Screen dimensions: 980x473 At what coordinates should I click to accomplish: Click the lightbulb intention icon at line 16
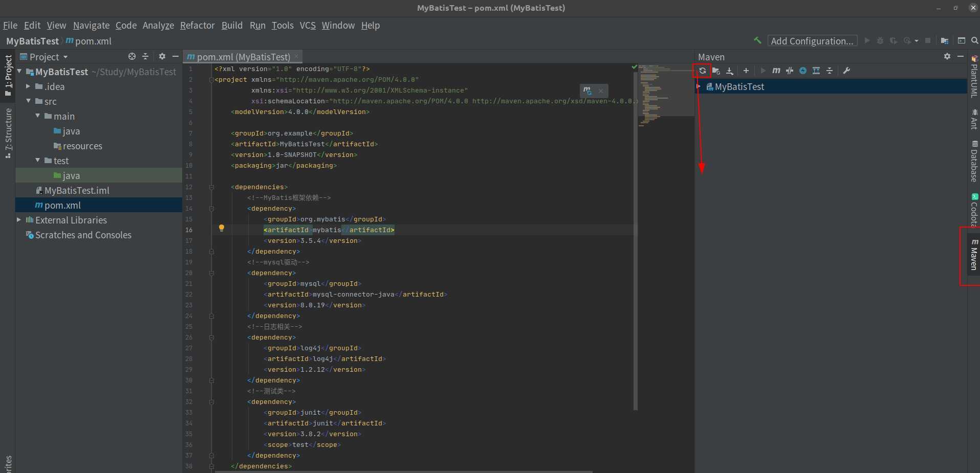[x=222, y=228]
